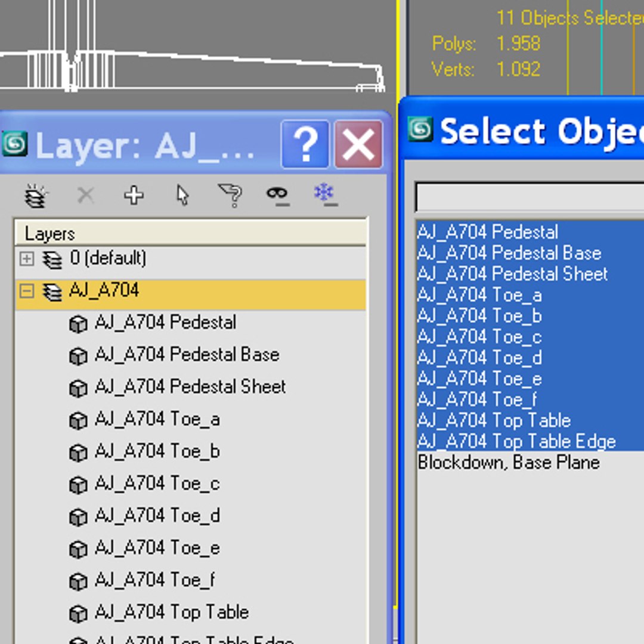Click the Layer dialog help button

click(x=305, y=144)
